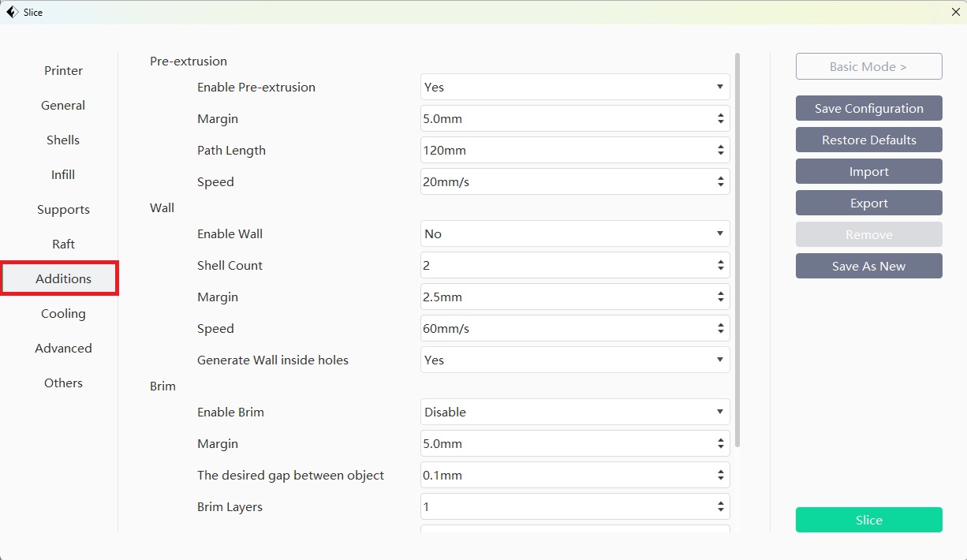Start slicing with the Slice button
967x560 pixels.
click(x=868, y=521)
